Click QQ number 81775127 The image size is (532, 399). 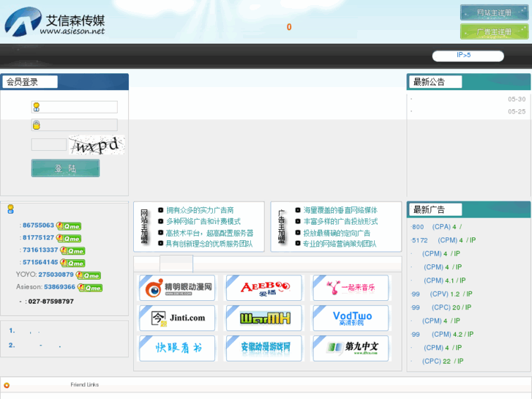38,238
